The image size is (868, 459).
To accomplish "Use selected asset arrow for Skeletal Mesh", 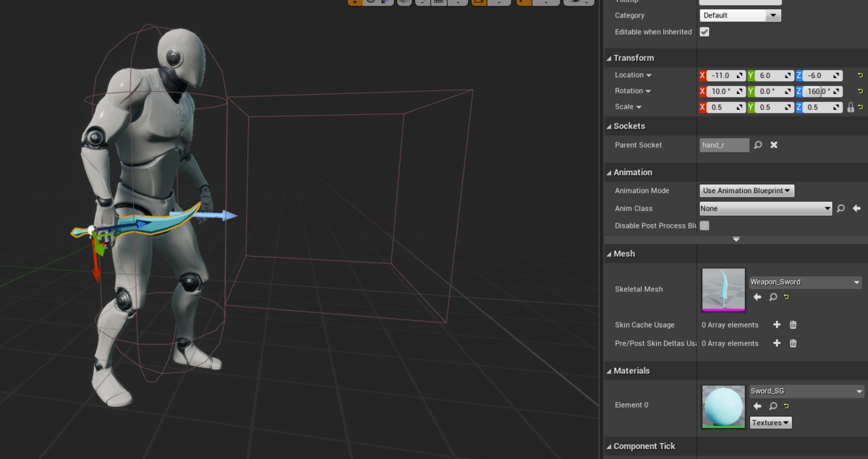I will tap(757, 297).
